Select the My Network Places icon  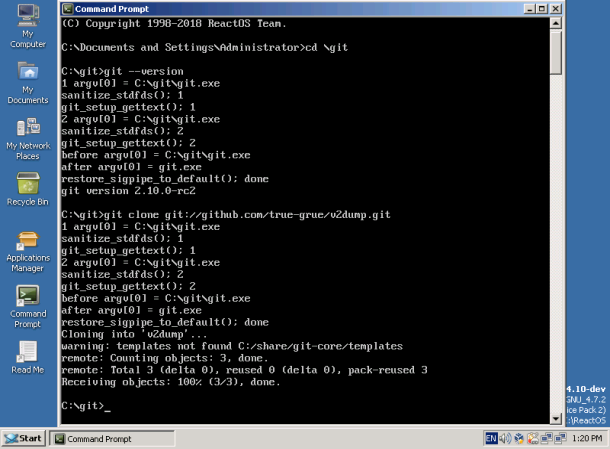pos(28,139)
